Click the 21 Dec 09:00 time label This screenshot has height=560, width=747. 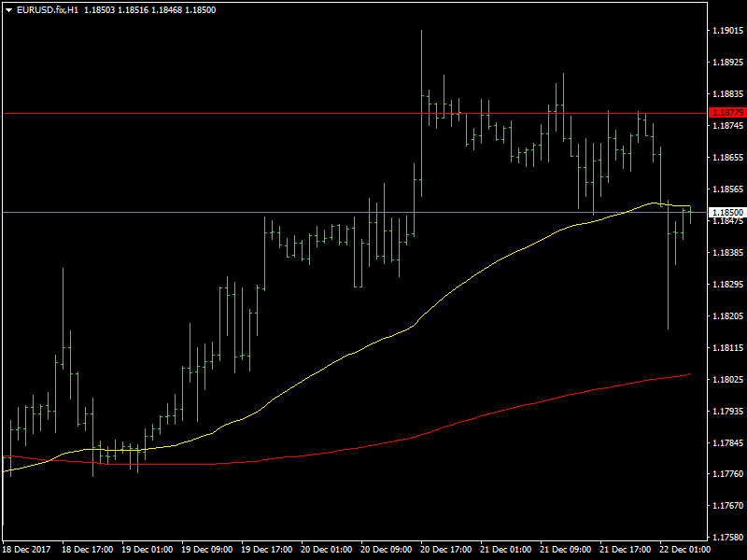point(566,550)
